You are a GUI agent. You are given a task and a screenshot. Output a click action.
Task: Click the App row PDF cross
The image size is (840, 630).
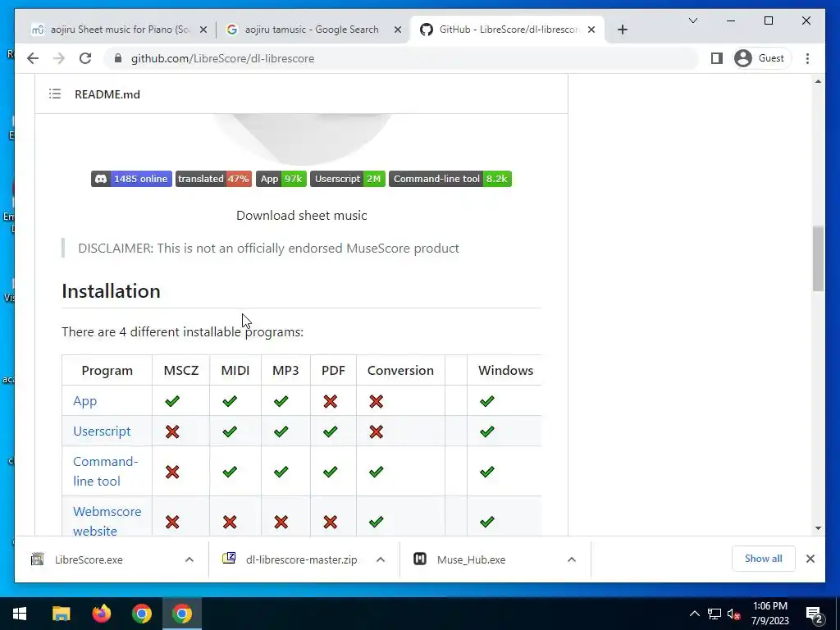tap(331, 401)
